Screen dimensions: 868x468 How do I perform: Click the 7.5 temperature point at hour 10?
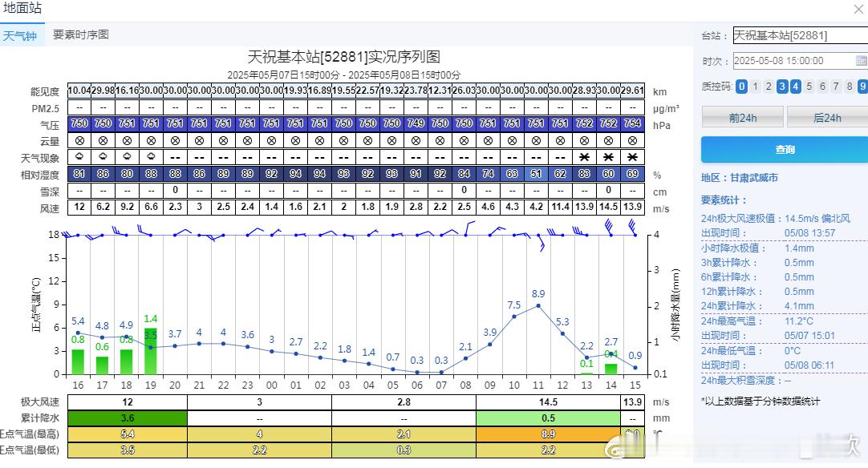pos(514,317)
